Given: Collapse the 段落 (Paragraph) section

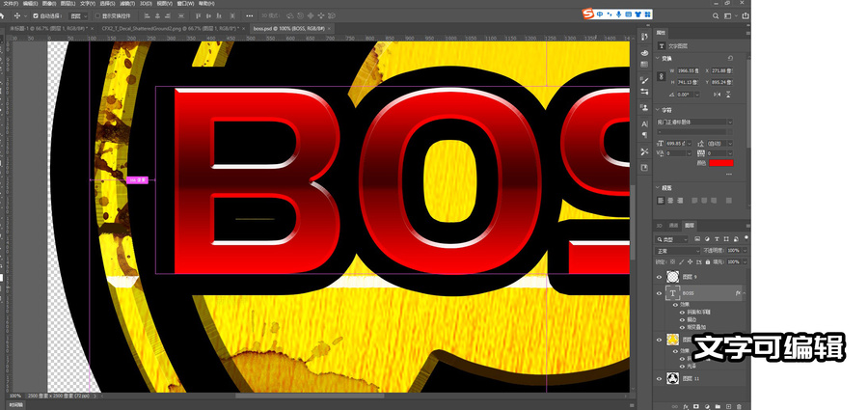Looking at the screenshot, I should click(658, 188).
